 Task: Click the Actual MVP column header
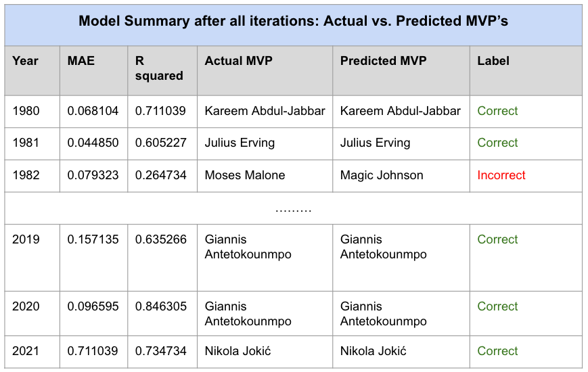coord(238,61)
